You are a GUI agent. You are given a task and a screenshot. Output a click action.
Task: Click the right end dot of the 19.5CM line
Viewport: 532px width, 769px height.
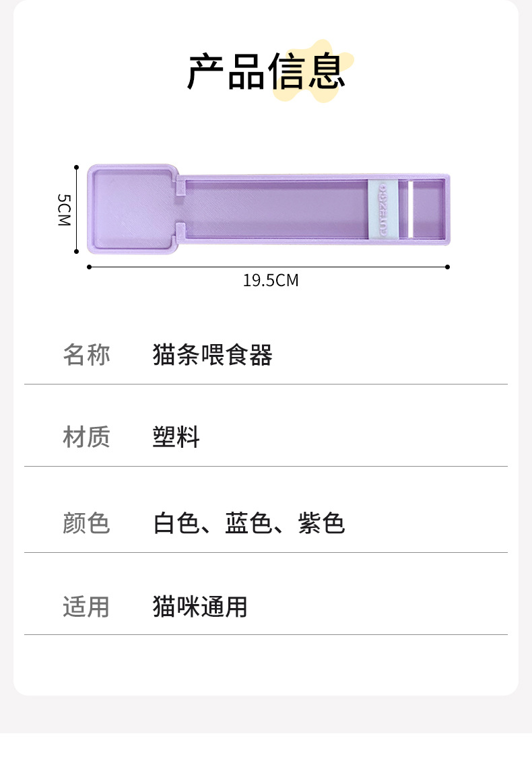(448, 267)
